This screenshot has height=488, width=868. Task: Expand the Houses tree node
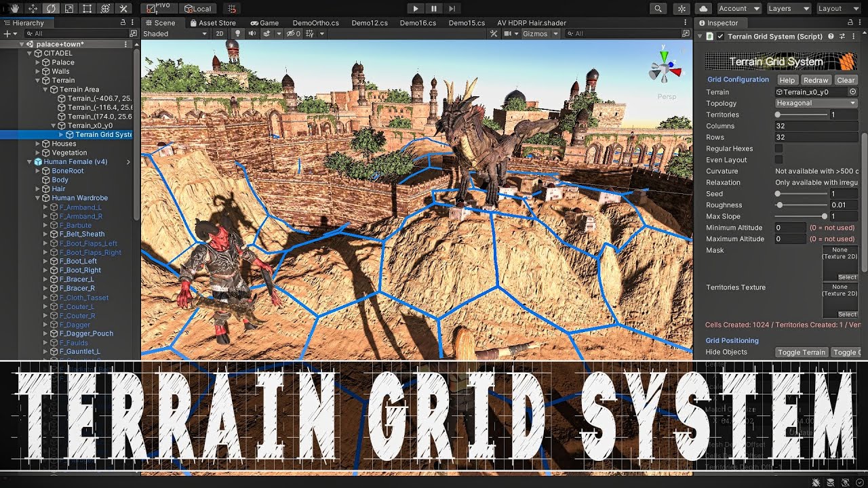(38, 144)
